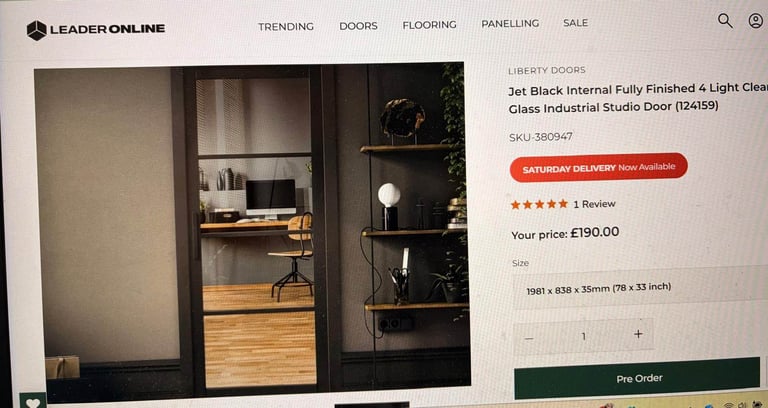Click the five-star rating icons
This screenshot has width=768, height=408.
click(x=539, y=204)
